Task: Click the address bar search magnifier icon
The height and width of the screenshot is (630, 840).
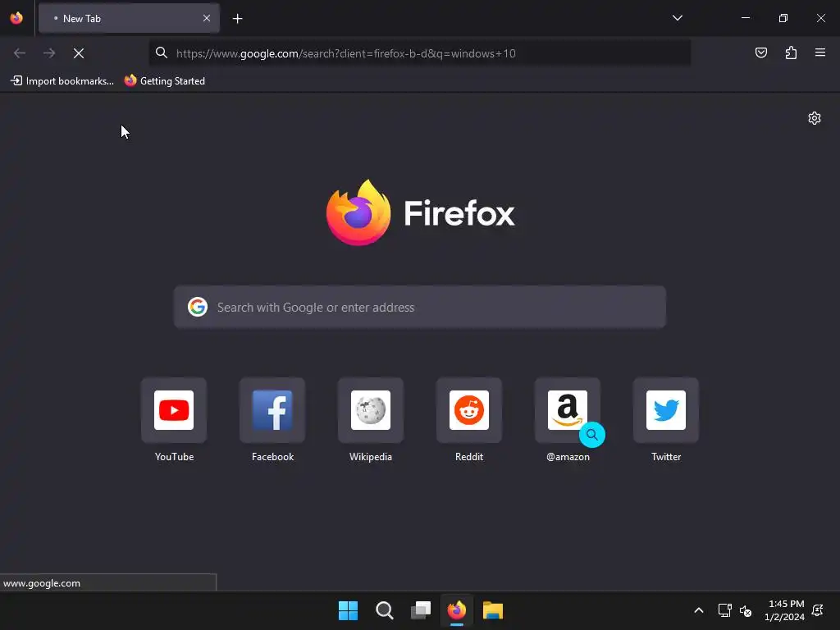Action: click(162, 52)
